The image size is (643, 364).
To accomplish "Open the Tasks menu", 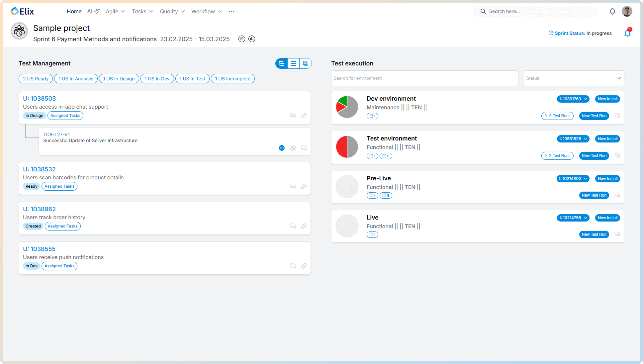I will pos(142,11).
